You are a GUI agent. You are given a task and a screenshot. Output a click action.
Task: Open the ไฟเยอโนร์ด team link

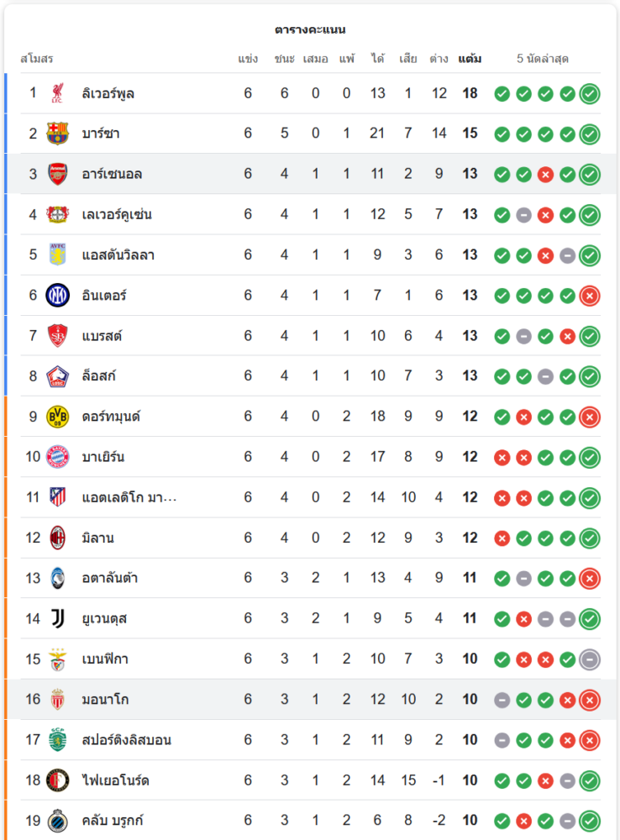click(x=115, y=780)
